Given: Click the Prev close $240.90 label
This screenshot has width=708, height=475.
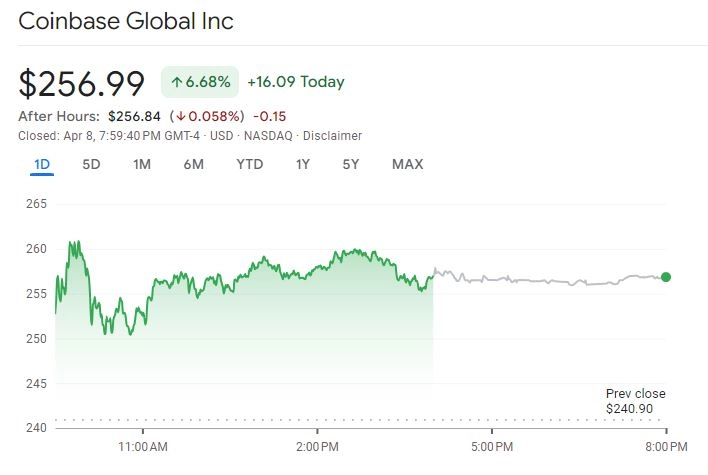Looking at the screenshot, I should tap(635, 401).
